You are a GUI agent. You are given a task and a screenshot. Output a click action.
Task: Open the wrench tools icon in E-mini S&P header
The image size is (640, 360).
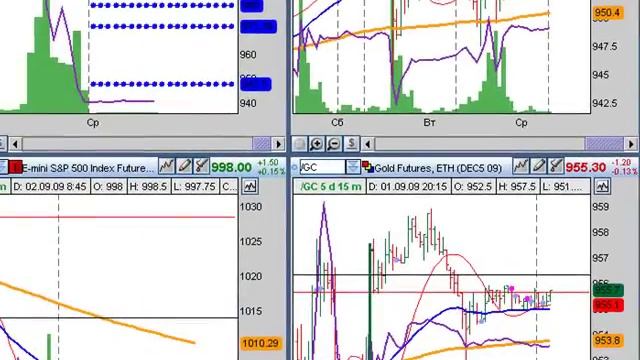click(x=201, y=166)
